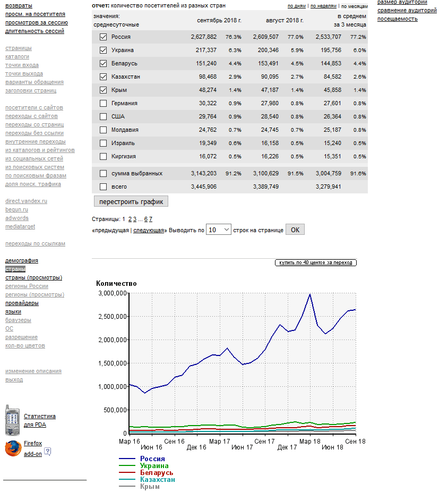Click the OK button beside rows selector

pos(295,230)
